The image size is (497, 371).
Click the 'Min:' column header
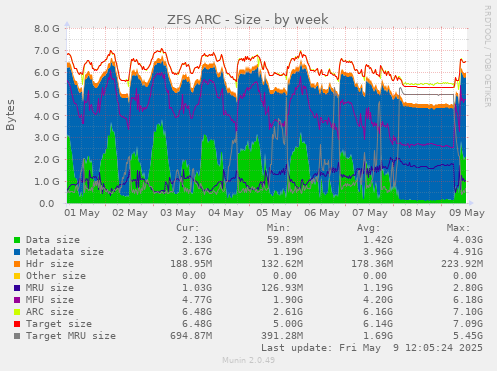278,228
